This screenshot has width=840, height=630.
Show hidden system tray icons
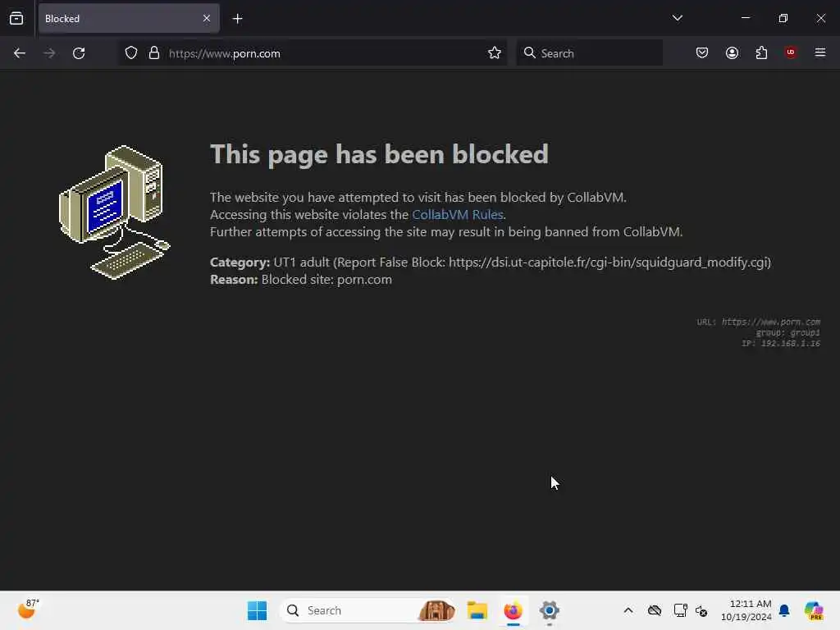(628, 610)
